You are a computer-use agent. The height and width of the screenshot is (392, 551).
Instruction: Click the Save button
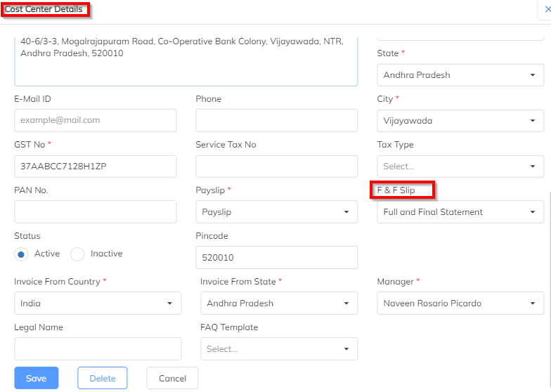click(37, 378)
